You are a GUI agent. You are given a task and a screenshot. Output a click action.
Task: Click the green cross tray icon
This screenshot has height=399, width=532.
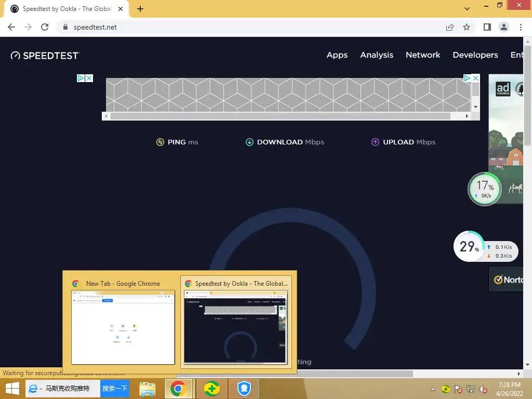click(445, 389)
